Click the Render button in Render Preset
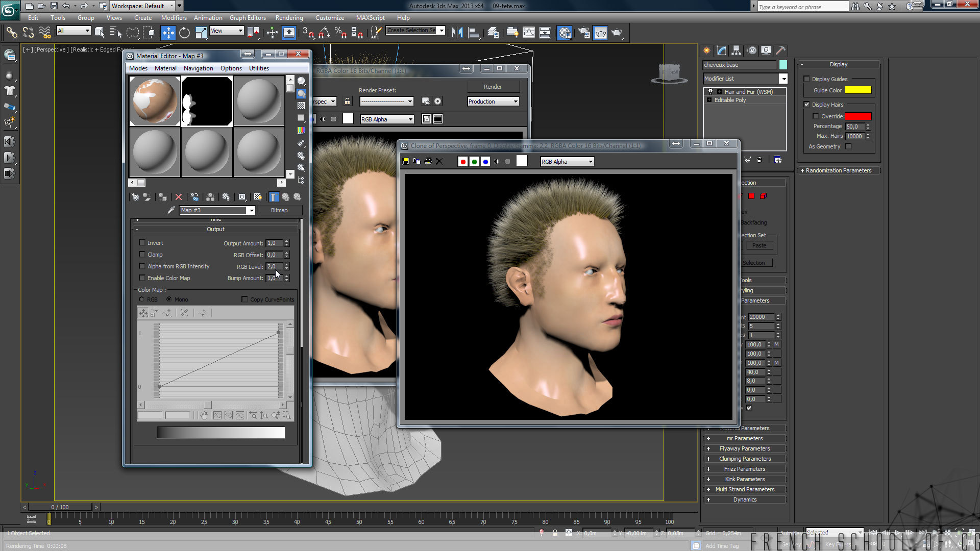 tap(493, 86)
